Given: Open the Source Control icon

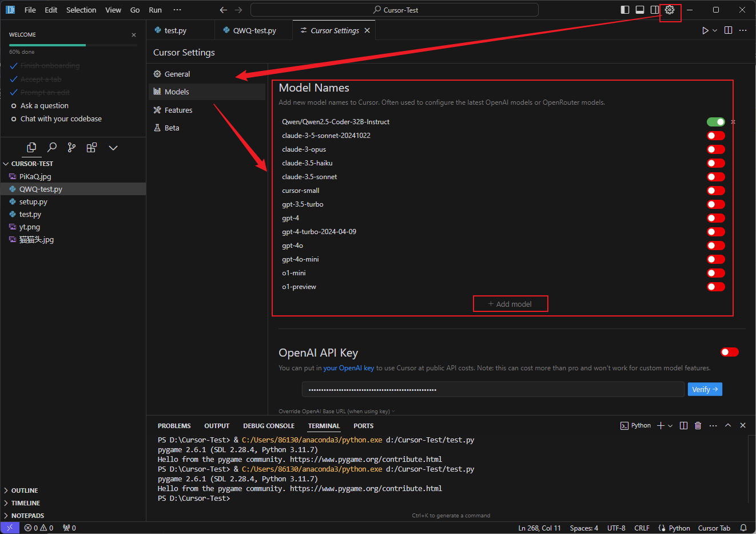Looking at the screenshot, I should [71, 148].
